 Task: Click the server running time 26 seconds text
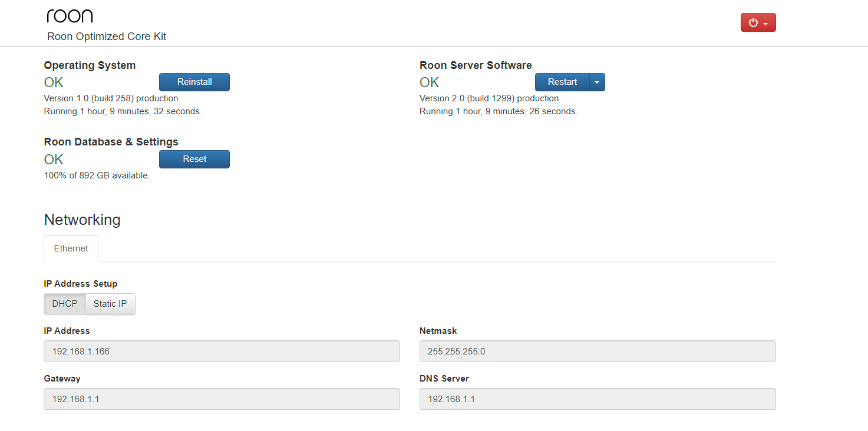[499, 111]
